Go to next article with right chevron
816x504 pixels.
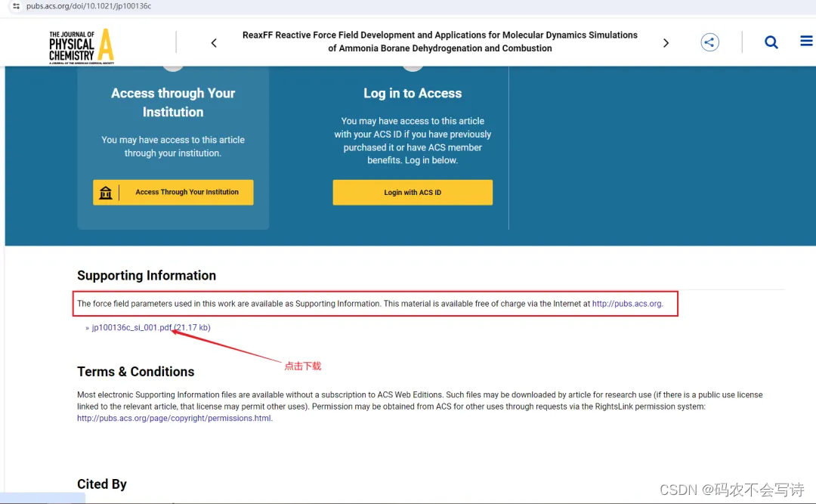(666, 43)
